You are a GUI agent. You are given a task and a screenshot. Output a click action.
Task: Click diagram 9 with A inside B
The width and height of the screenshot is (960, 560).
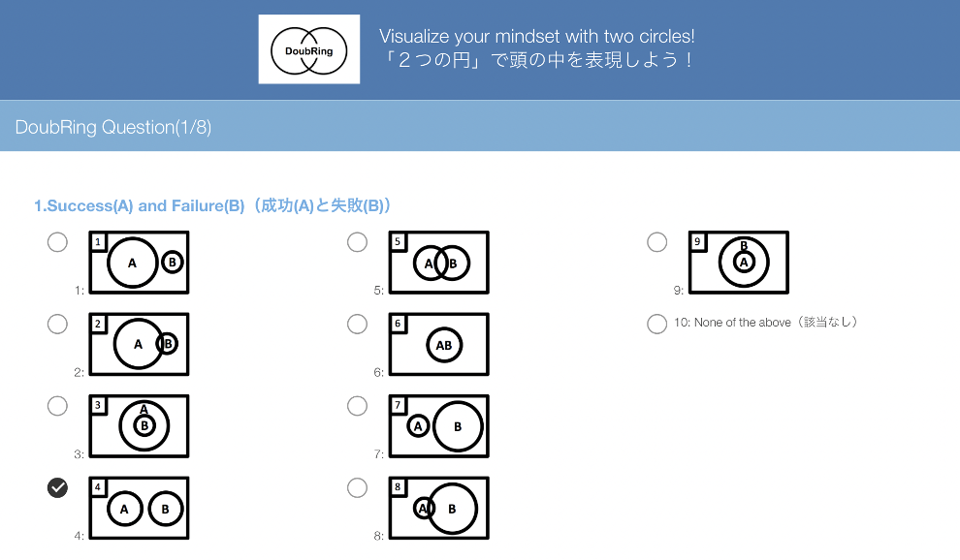point(739,263)
